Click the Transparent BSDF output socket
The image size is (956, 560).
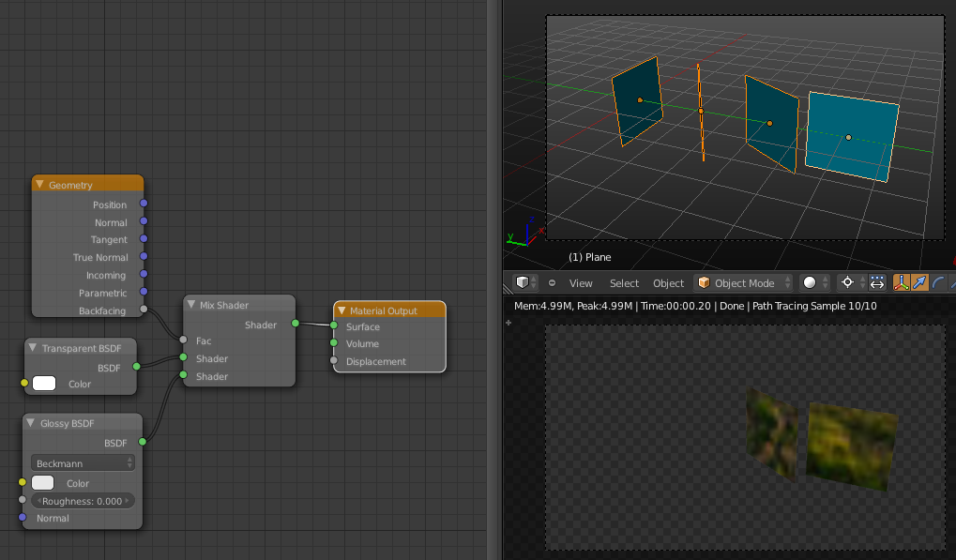[x=137, y=366]
